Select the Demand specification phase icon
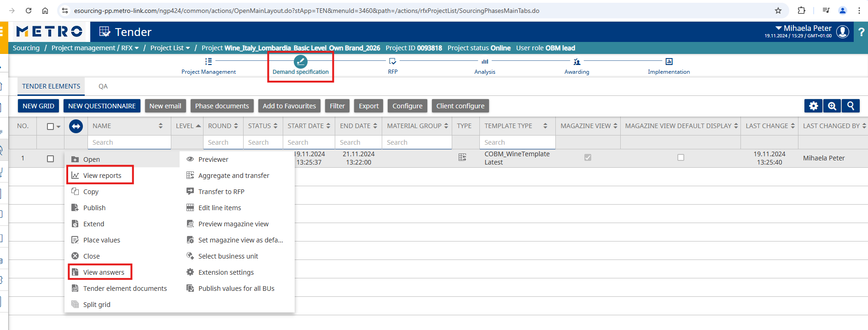The image size is (868, 330). point(301,61)
